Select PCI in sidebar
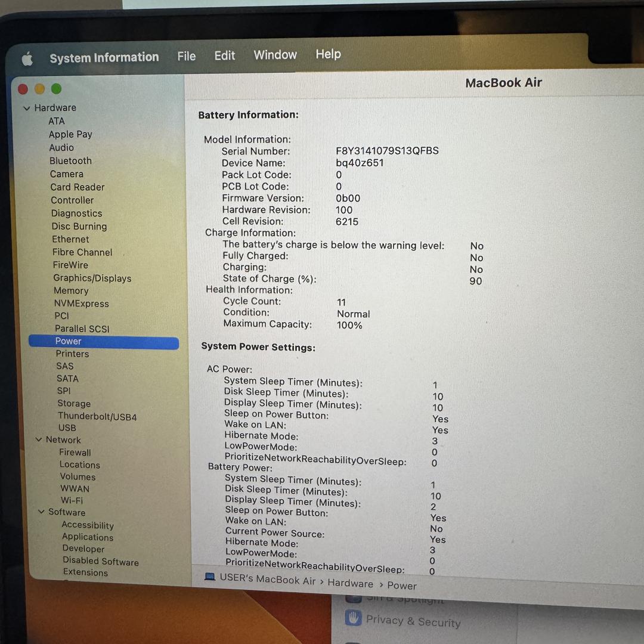The image size is (644, 644). [x=61, y=316]
